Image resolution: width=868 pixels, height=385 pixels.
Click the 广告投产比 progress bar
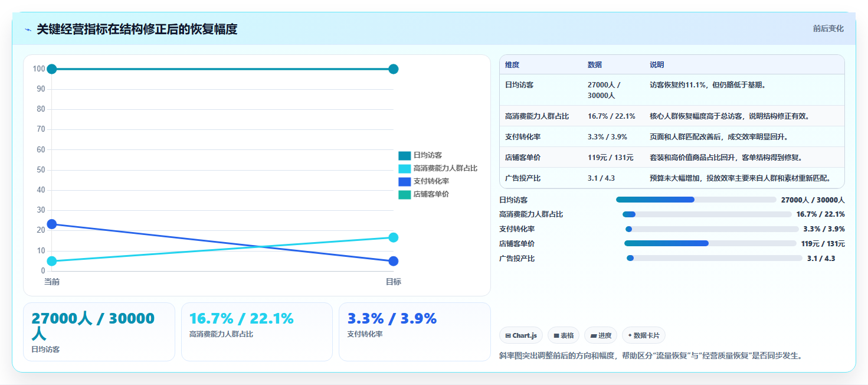click(715, 258)
